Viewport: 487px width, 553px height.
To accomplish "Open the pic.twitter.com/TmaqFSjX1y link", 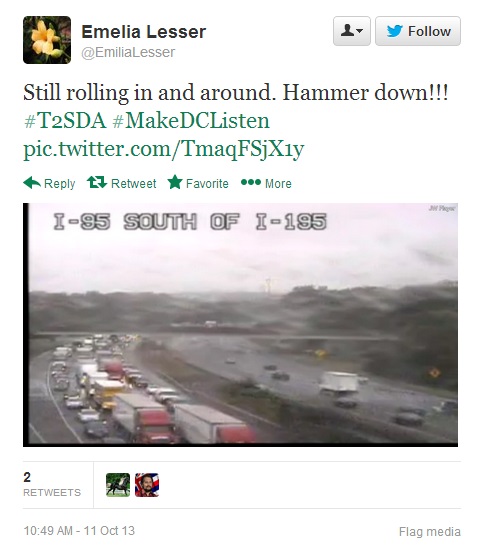I will pyautogui.click(x=164, y=149).
